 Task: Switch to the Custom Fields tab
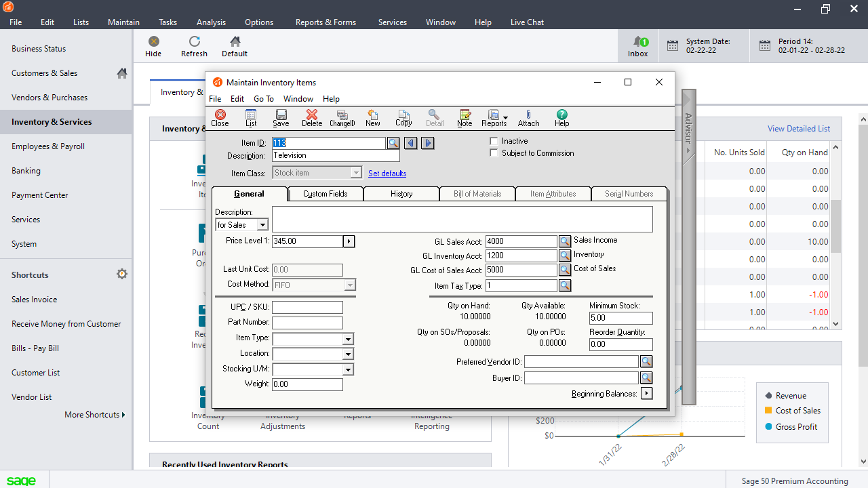(x=325, y=194)
